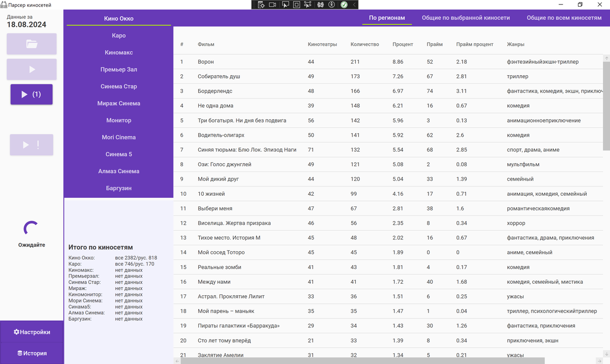
Task: Collapse the debug toolbar with the chevron
Action: (354, 5)
